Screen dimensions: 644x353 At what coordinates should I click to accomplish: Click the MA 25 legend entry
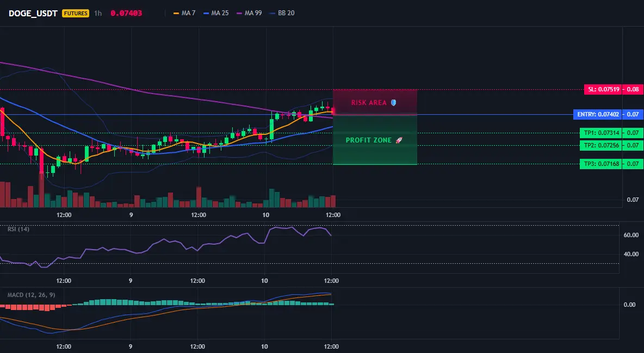point(215,13)
